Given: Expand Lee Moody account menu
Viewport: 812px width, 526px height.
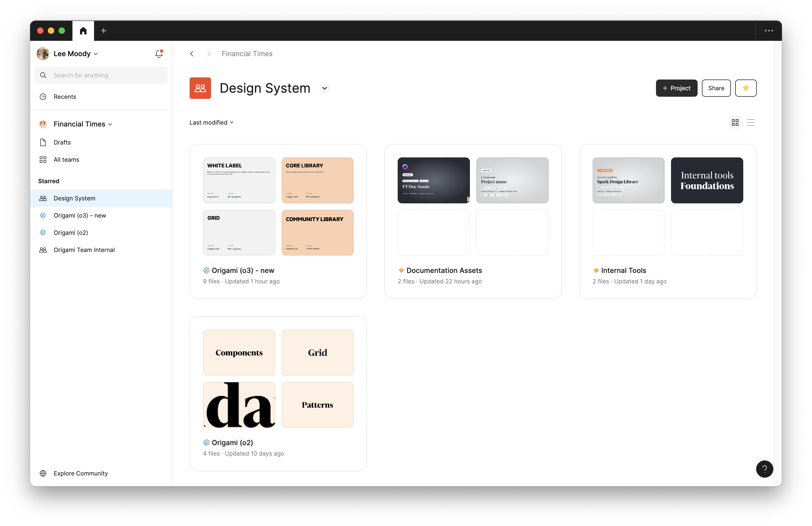Looking at the screenshot, I should click(x=96, y=54).
